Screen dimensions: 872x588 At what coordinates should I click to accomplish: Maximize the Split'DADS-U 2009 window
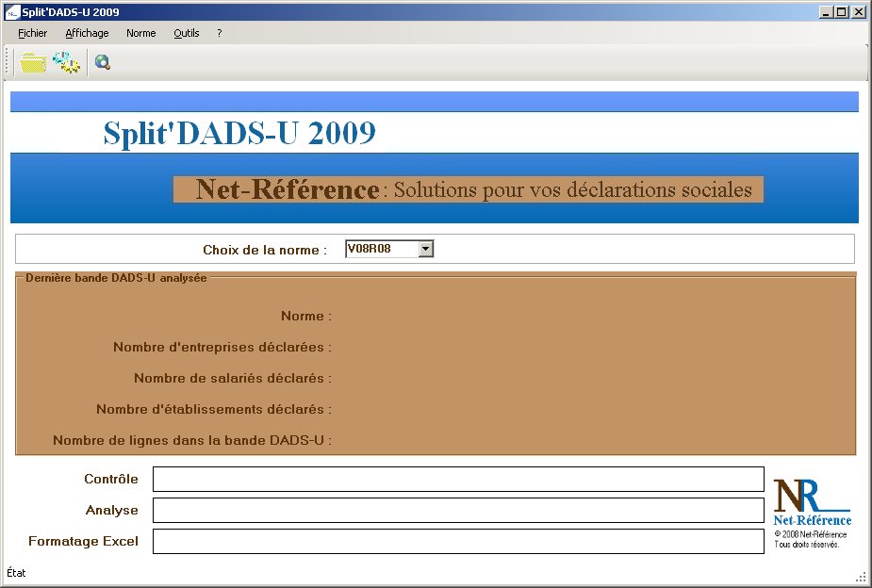pyautogui.click(x=842, y=12)
